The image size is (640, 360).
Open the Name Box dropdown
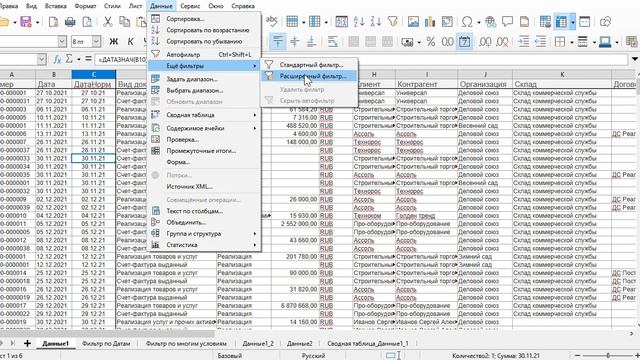point(42,60)
